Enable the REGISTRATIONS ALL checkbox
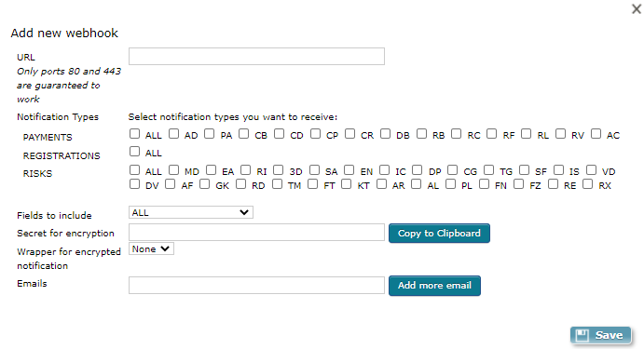This screenshot has width=644, height=349. pos(134,152)
